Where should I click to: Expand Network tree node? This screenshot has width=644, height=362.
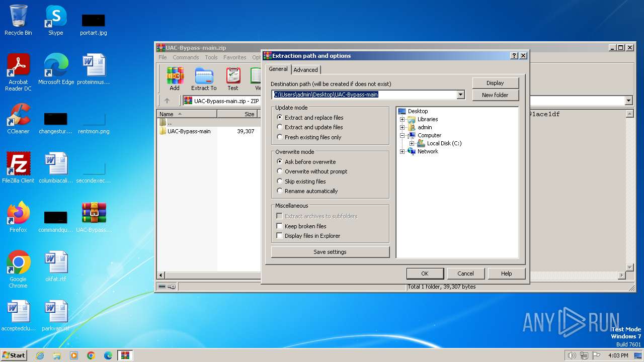(402, 151)
